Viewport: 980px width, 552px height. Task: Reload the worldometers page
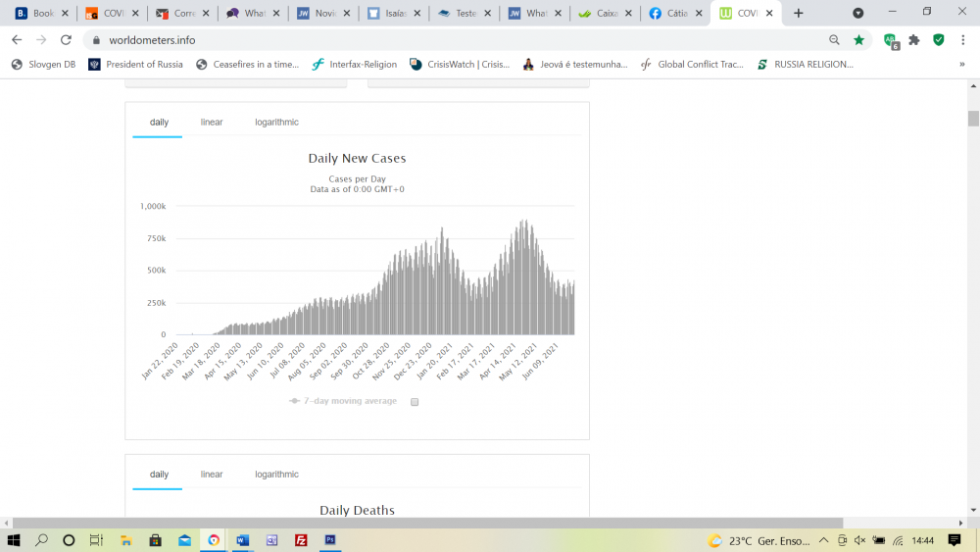click(66, 40)
